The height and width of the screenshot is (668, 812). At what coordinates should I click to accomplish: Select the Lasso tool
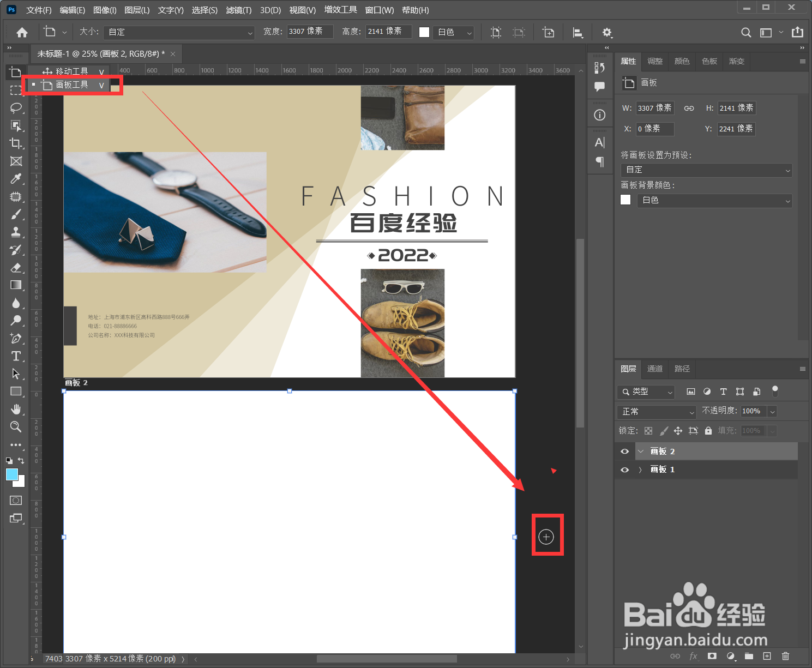click(x=15, y=108)
